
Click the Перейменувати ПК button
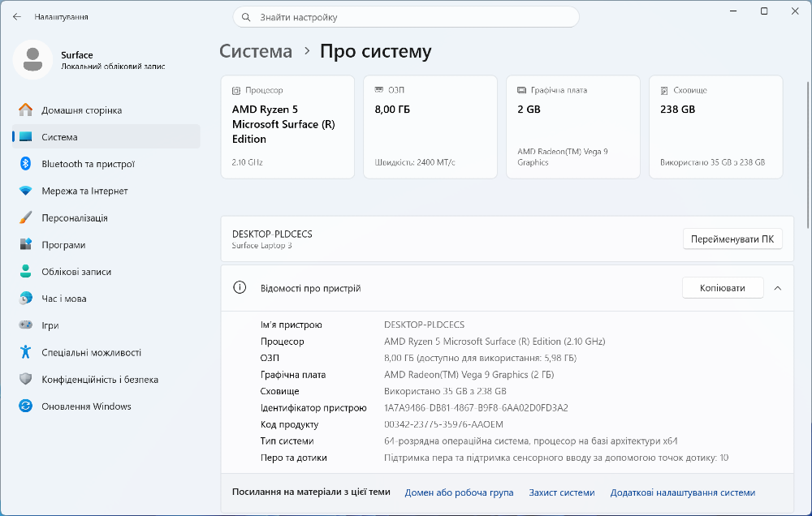coord(732,239)
